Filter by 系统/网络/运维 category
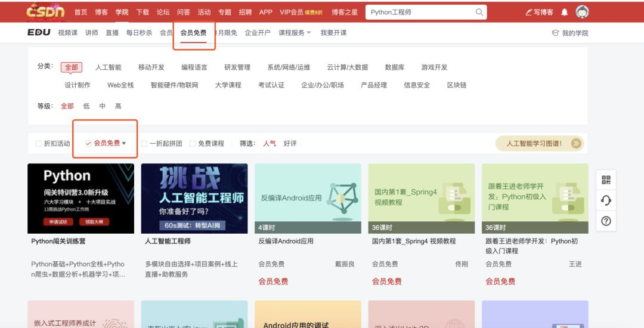This screenshot has height=328, width=644. click(289, 67)
